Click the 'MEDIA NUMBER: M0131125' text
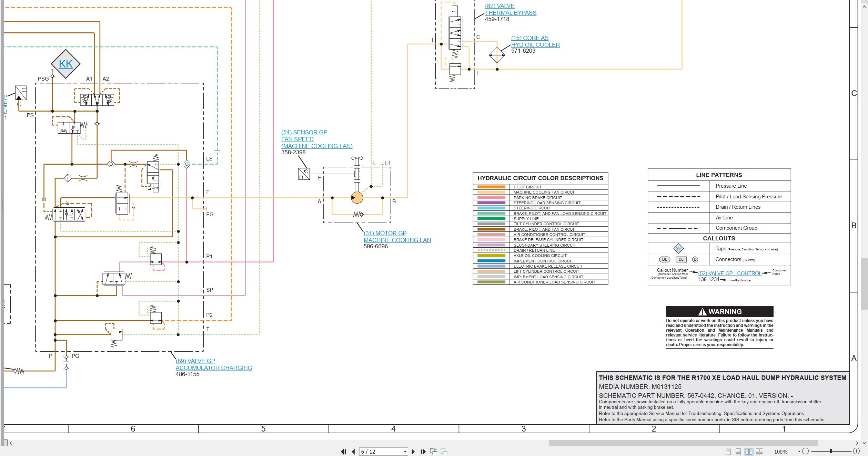This screenshot has width=868, height=456. tap(640, 387)
